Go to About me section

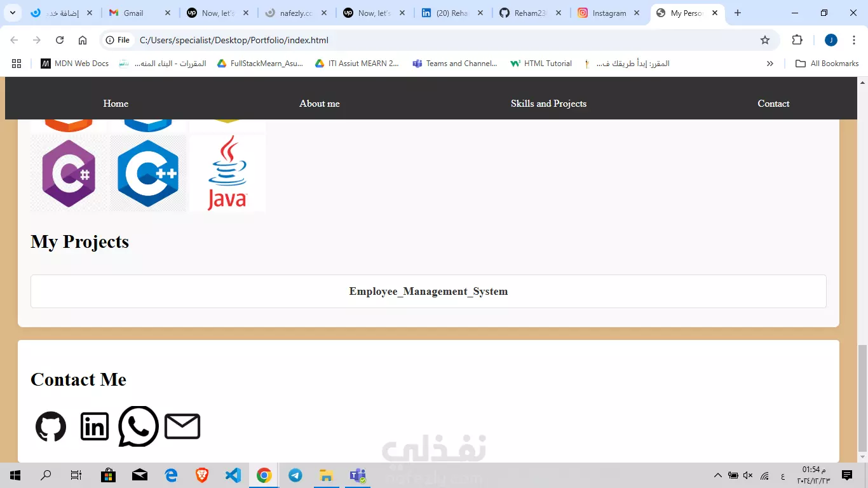coord(320,104)
